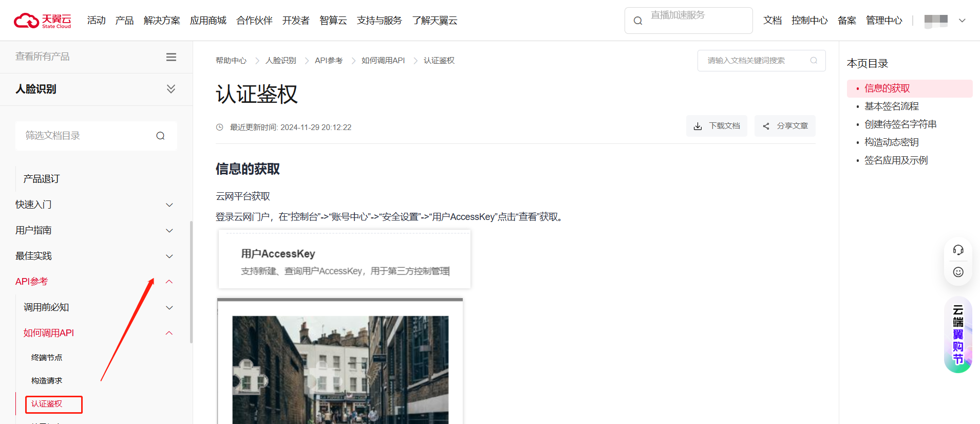Open the 活动 menu

(x=96, y=21)
